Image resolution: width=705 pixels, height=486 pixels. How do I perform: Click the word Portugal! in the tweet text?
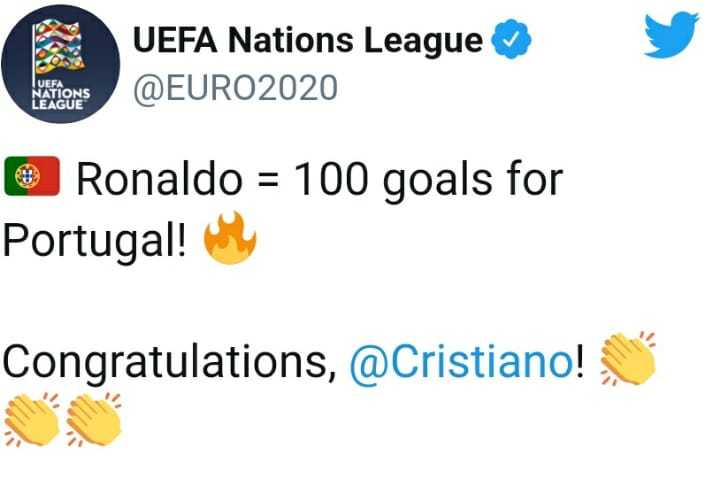[94, 241]
